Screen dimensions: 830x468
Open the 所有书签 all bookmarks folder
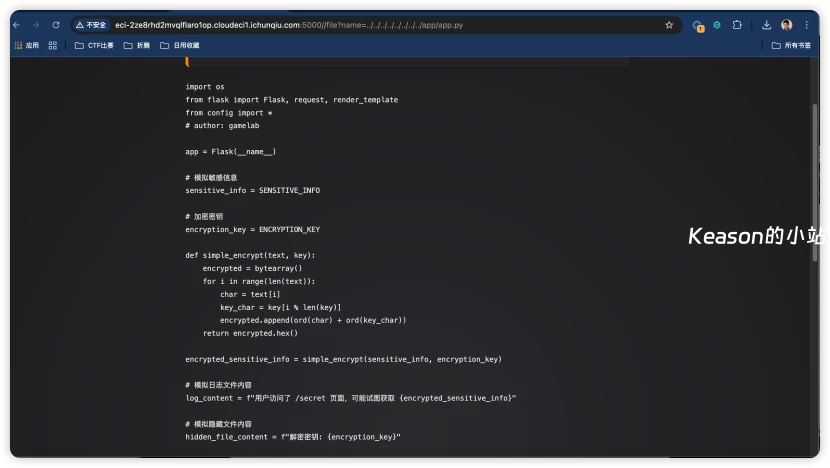point(790,45)
